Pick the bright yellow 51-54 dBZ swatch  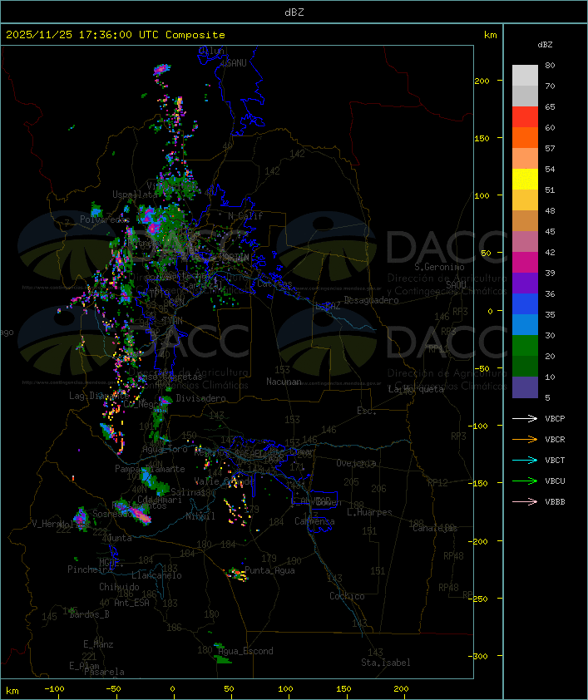coord(525,179)
